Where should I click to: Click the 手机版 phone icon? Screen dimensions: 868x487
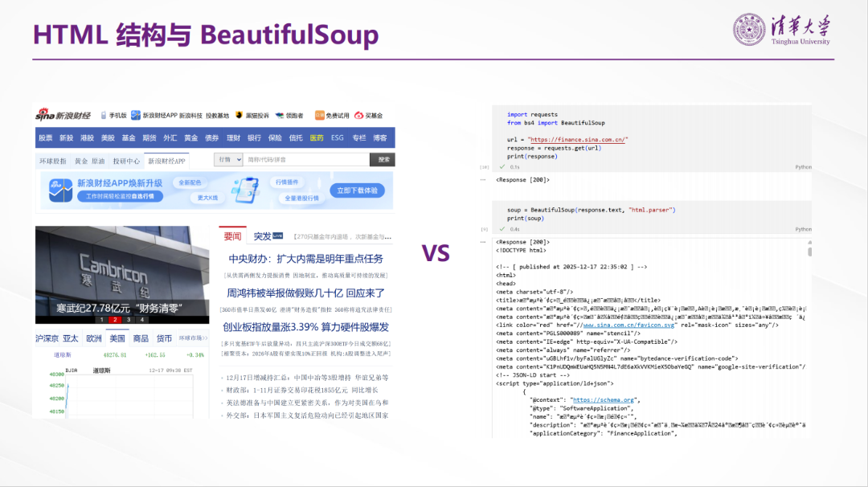click(x=104, y=115)
